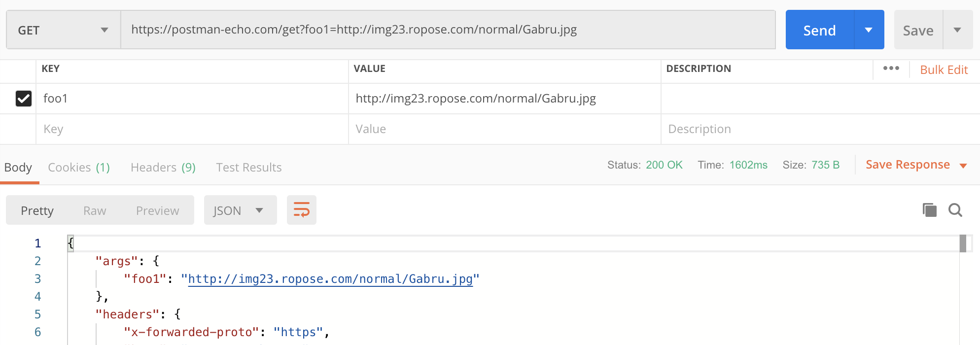Screen dimensions: 980x345
Task: Click the "headers" key in the JSON
Action: pyautogui.click(x=128, y=314)
